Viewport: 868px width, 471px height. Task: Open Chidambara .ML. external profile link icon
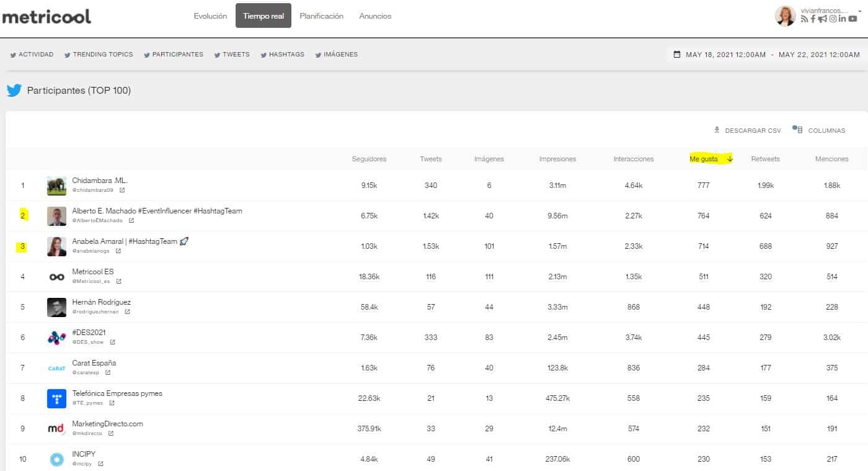pos(122,191)
